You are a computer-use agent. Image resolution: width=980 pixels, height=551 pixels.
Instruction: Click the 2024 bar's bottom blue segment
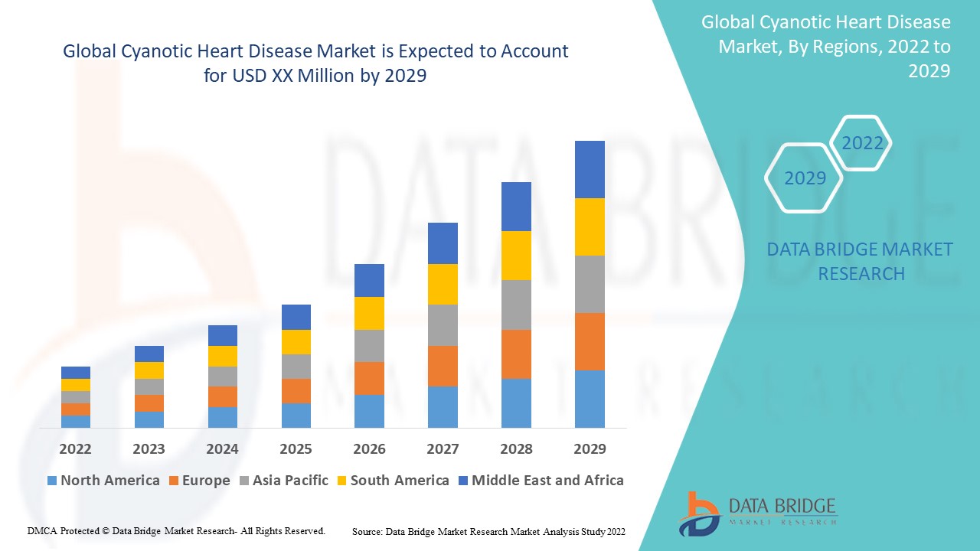[222, 417]
